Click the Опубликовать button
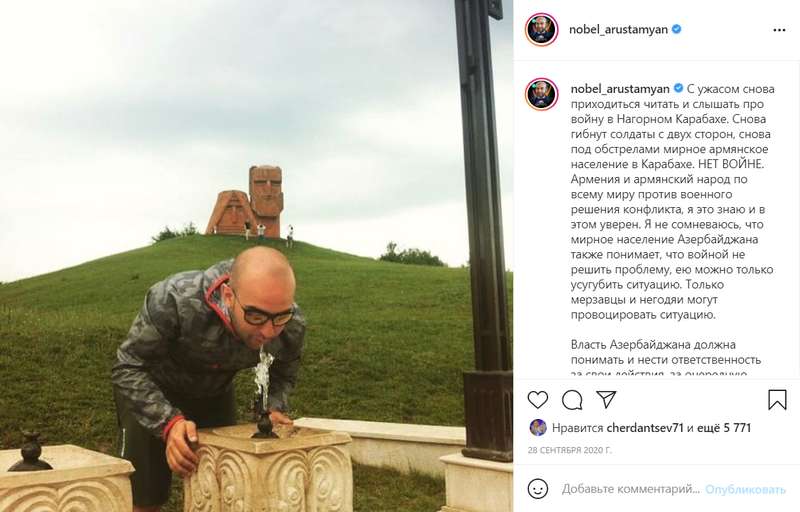The width and height of the screenshot is (800, 512). (745, 490)
